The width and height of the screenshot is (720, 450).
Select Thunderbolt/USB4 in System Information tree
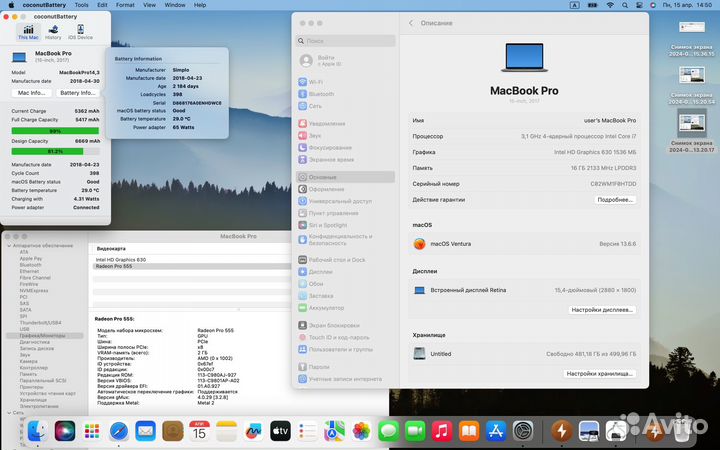tap(40, 323)
